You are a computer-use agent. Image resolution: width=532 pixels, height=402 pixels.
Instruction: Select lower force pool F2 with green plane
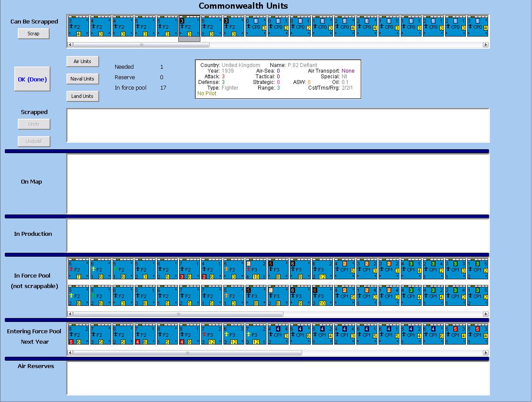click(x=101, y=295)
